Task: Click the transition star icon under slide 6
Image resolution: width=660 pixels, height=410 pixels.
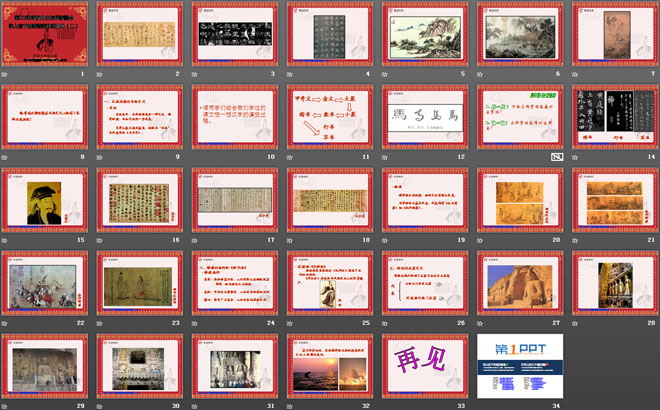Action: [x=480, y=74]
